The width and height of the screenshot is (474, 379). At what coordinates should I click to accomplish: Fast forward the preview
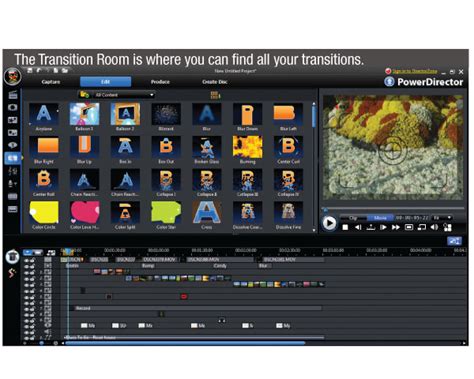pyautogui.click(x=396, y=227)
